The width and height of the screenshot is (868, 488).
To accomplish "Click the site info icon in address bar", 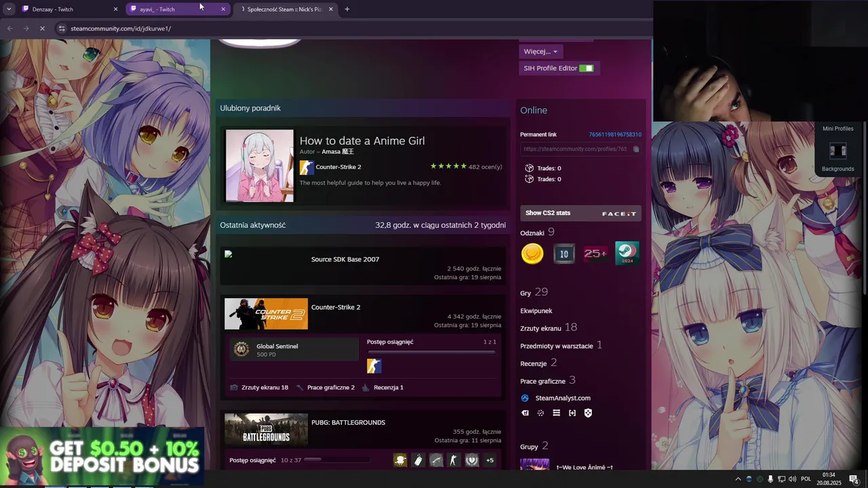I will pos(62,28).
